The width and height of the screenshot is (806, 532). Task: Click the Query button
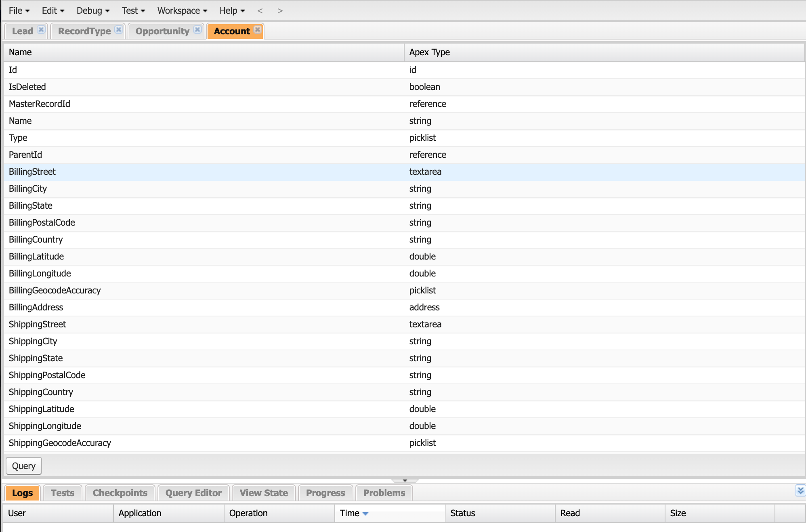pos(23,466)
